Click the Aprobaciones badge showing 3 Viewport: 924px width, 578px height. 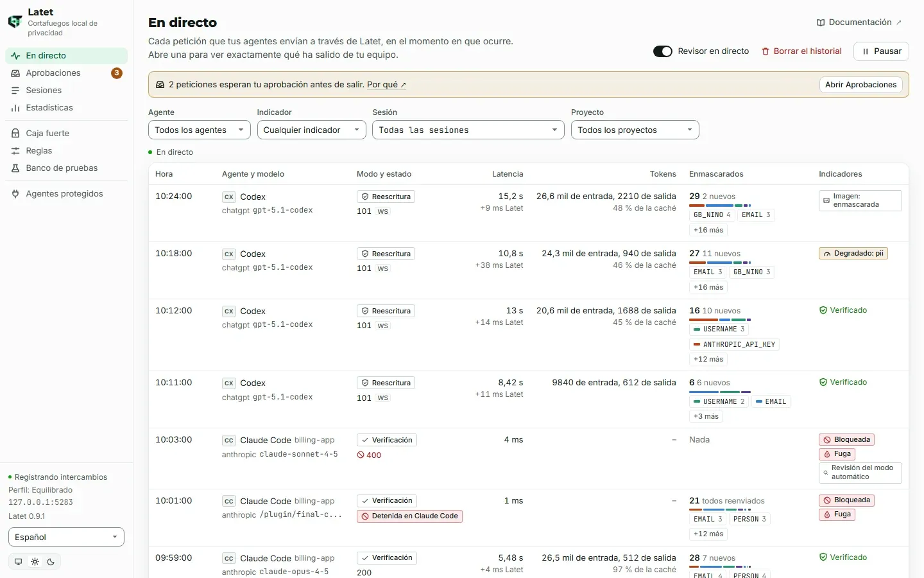pyautogui.click(x=117, y=73)
